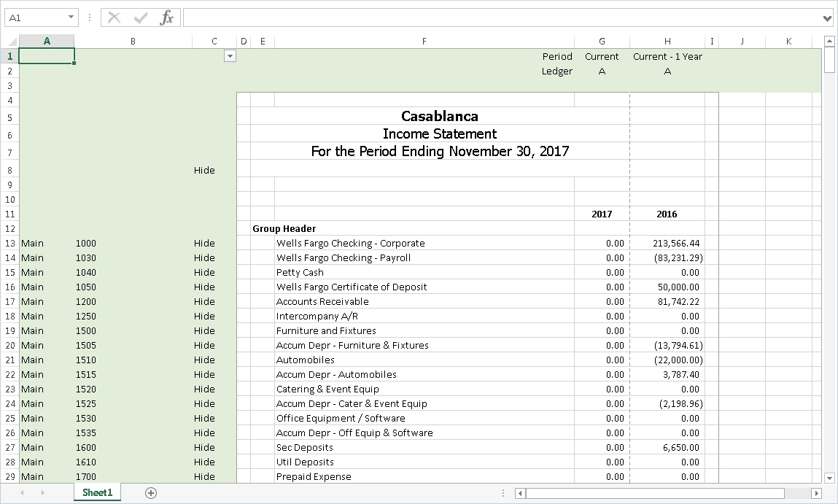The image size is (838, 504).
Task: Select the cell containing Casablanca
Action: click(438, 115)
